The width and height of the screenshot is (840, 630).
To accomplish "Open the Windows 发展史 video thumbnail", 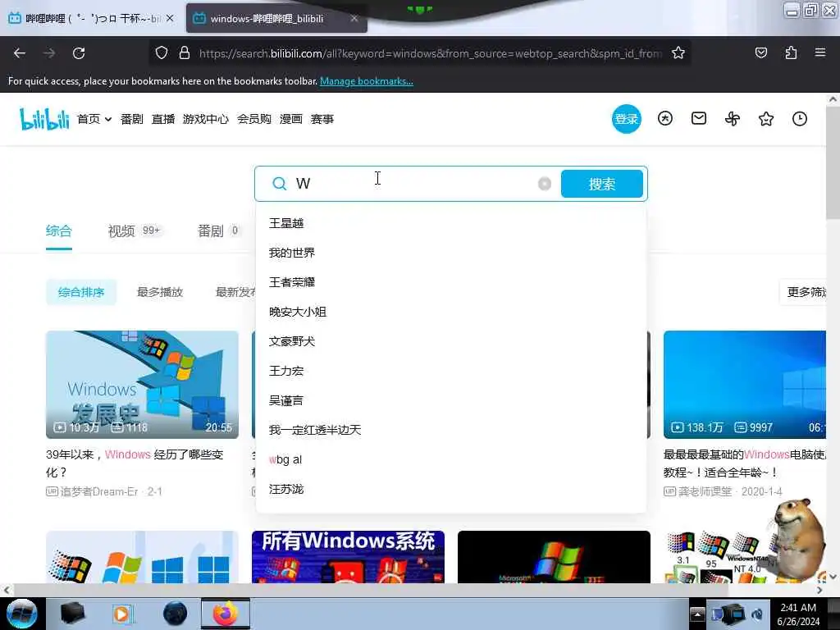I will click(142, 385).
